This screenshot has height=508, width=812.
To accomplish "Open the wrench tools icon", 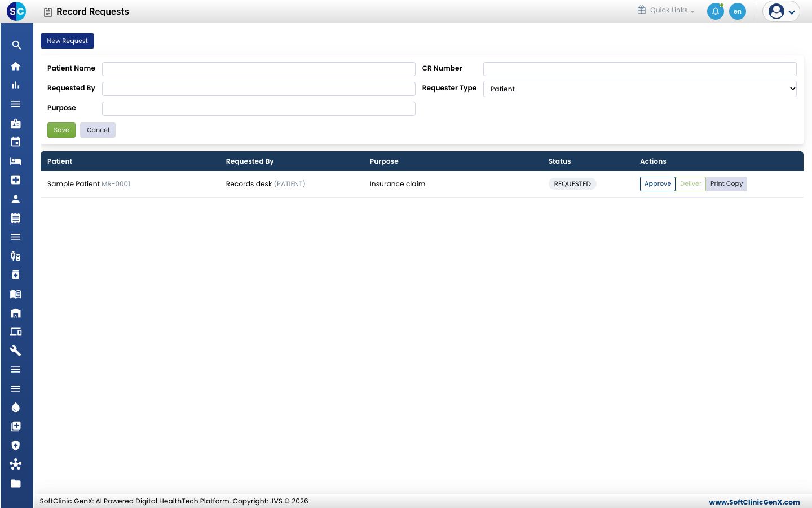I will coord(16,351).
